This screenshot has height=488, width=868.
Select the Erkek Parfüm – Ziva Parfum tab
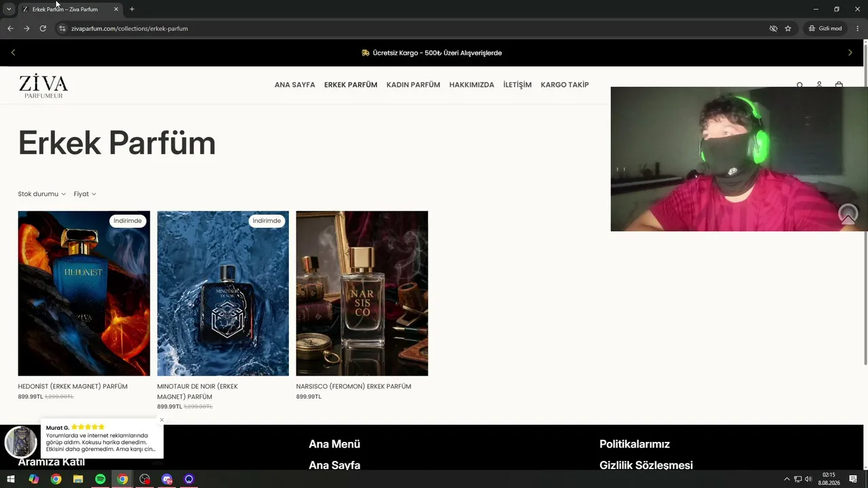(x=71, y=9)
